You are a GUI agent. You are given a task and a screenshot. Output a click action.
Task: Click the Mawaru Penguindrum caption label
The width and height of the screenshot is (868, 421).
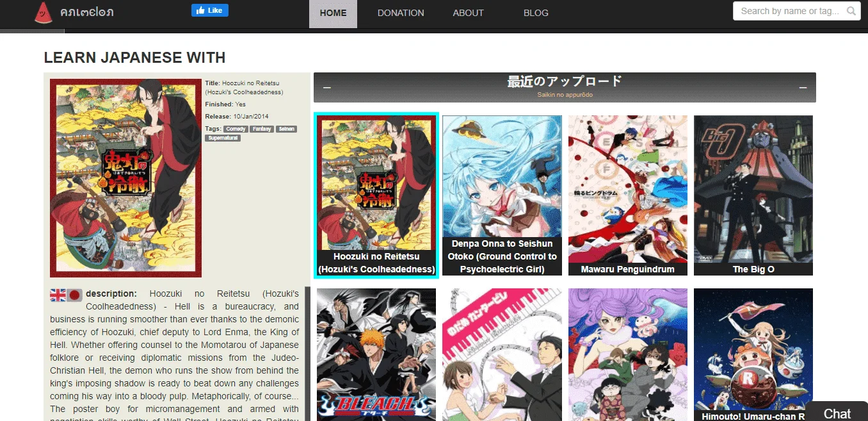click(x=627, y=269)
